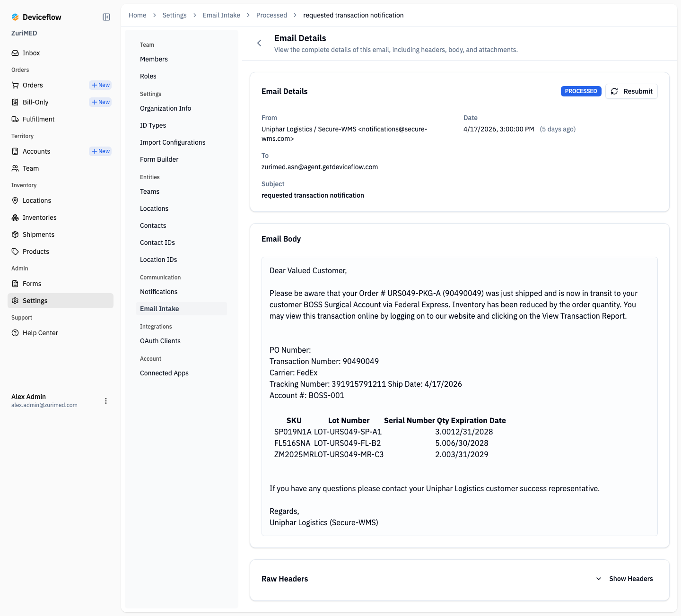Expand raw headers with the chevron

[x=599, y=579]
